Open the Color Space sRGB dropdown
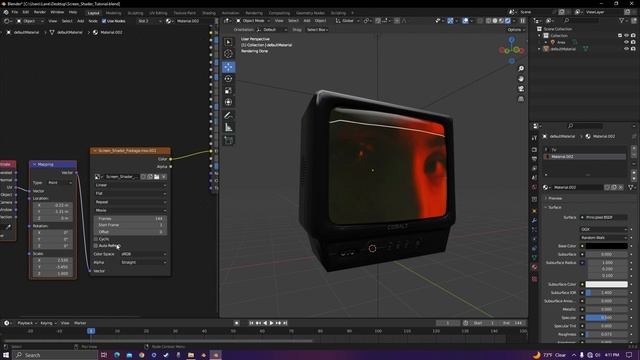The image size is (640, 360). [x=144, y=254]
